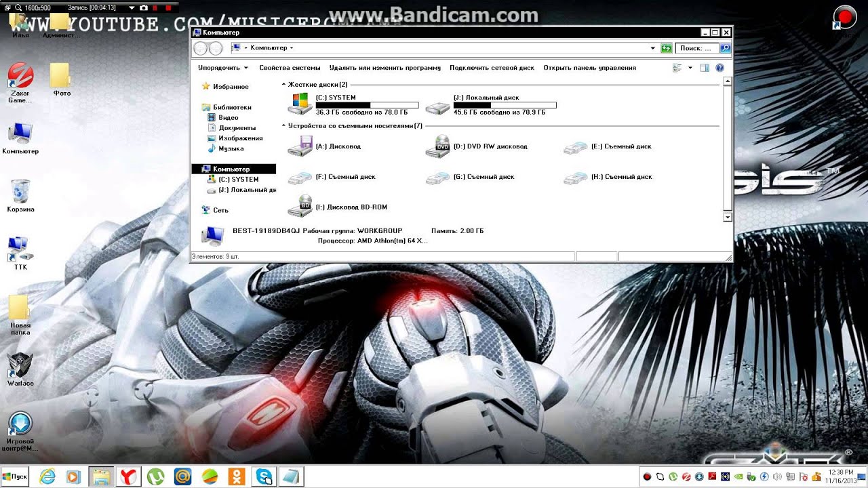868x488 pixels.
Task: Click the search magnifier icon
Action: click(x=725, y=48)
